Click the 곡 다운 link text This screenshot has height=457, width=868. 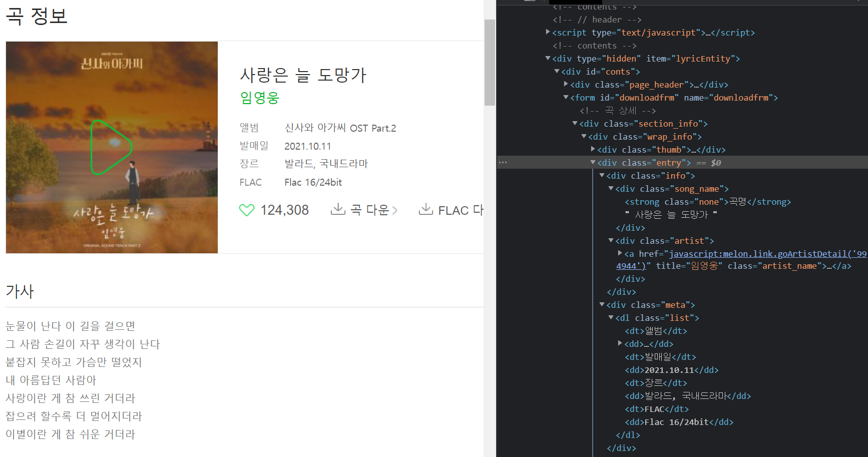click(x=369, y=210)
